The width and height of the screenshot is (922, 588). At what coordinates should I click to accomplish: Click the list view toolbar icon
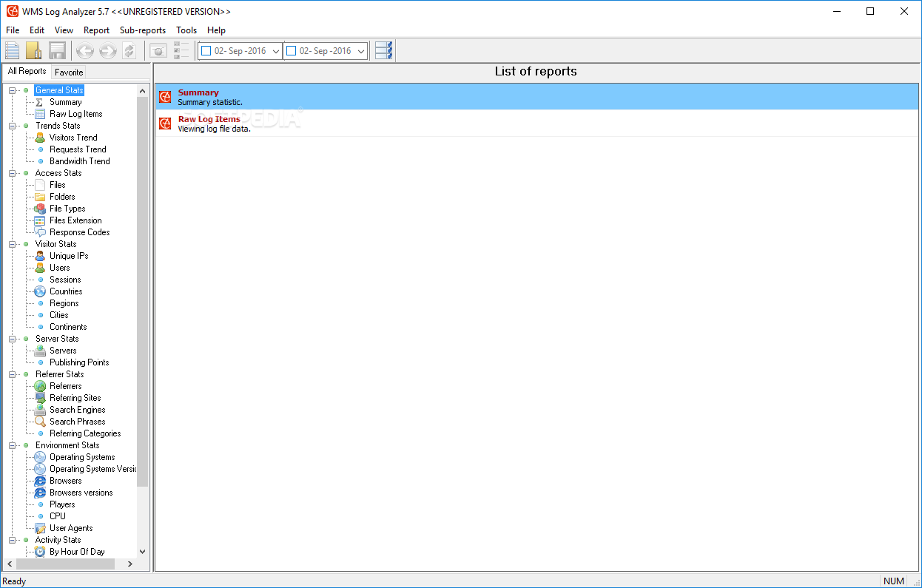click(181, 50)
